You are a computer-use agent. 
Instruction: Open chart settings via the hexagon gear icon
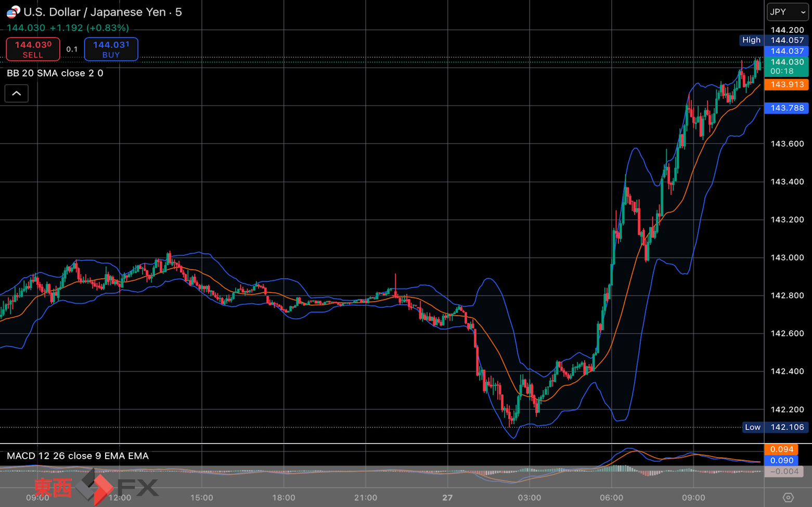[788, 498]
